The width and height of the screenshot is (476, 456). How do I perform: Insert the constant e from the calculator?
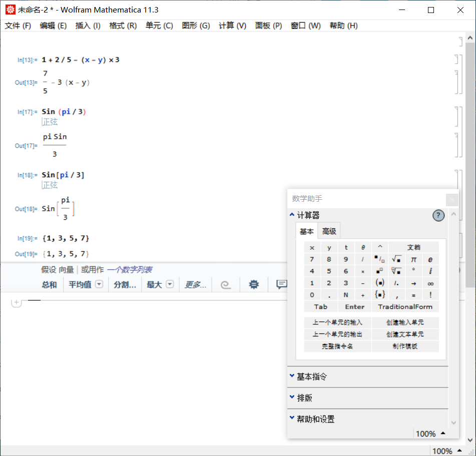click(430, 259)
